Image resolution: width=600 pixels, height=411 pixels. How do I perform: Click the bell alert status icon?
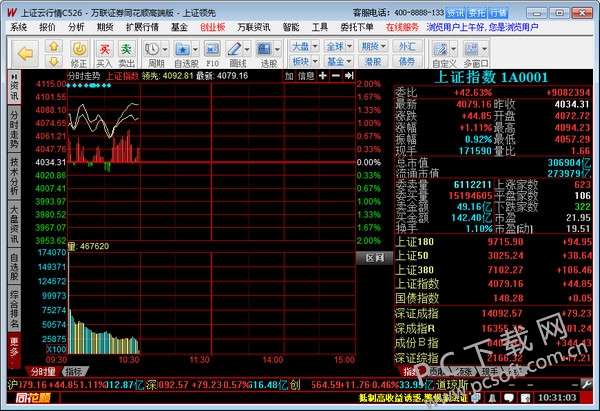click(492, 398)
